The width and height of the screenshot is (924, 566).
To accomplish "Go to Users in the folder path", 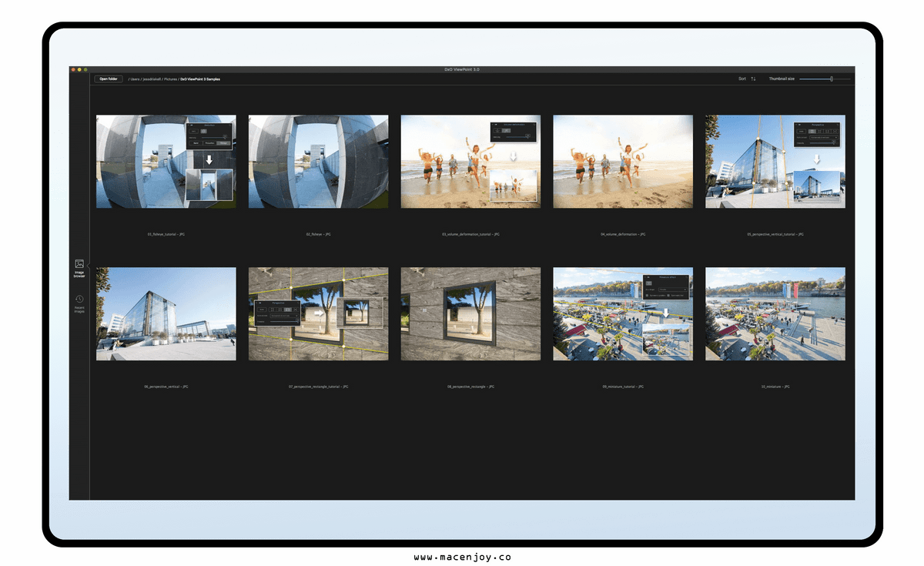I will 135,79.
